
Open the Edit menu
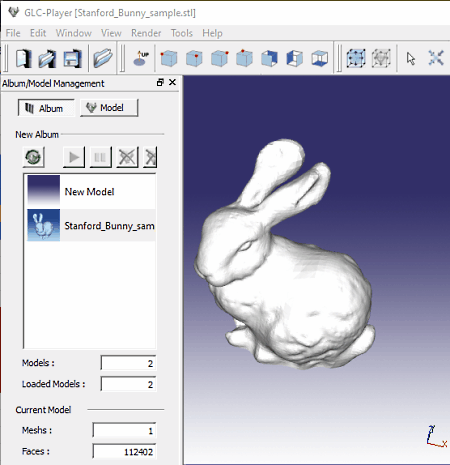pos(38,33)
